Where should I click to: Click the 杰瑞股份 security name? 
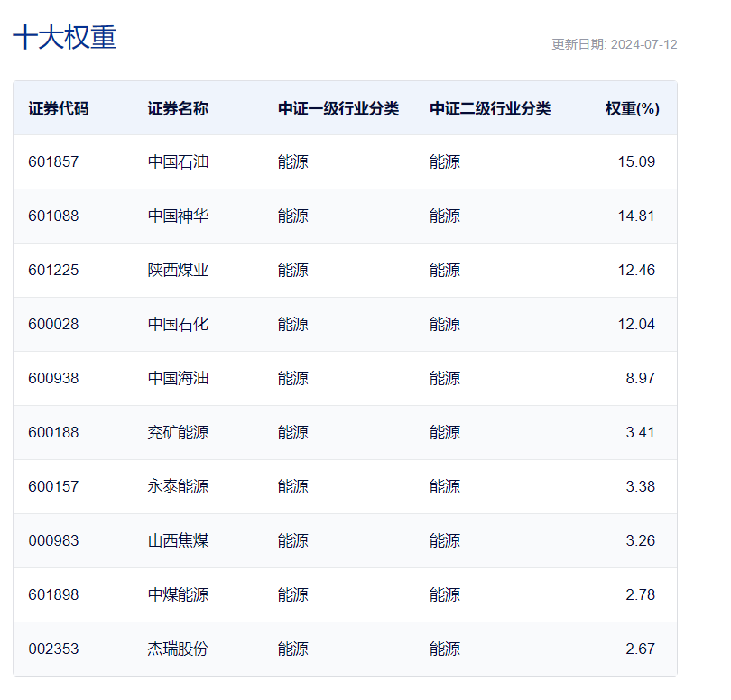point(178,649)
